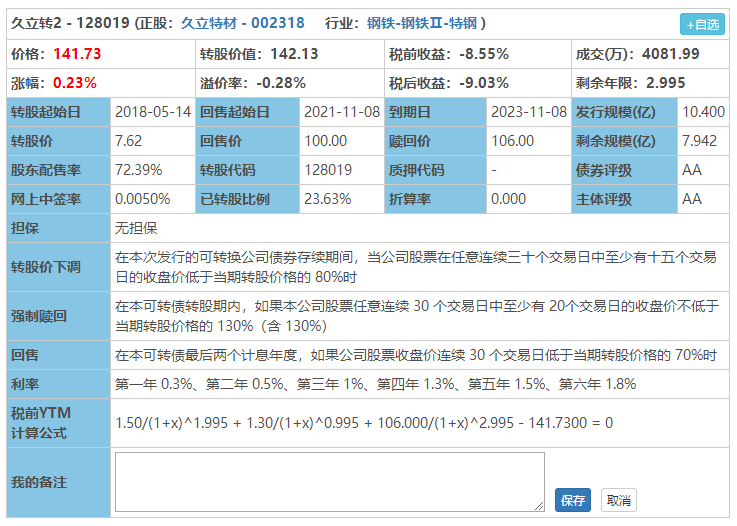This screenshot has height=526, width=737.
Task: Click the 保存 button
Action: point(572,500)
